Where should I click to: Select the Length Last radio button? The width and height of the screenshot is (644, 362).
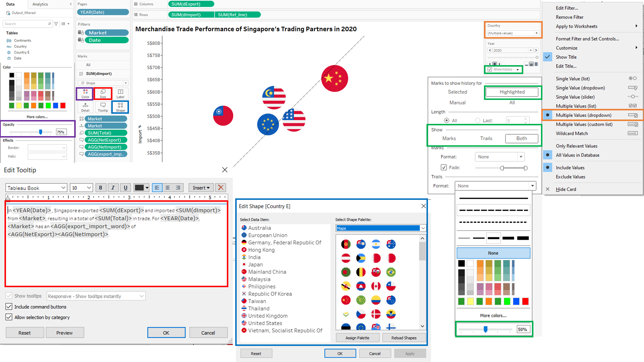[x=478, y=120]
